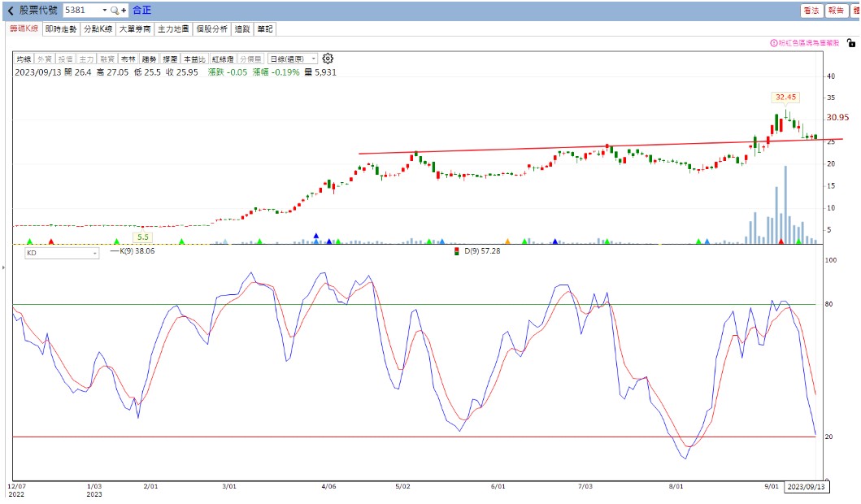
Task: Click the 2023/09/13 date box on time axis
Action: pos(806,487)
